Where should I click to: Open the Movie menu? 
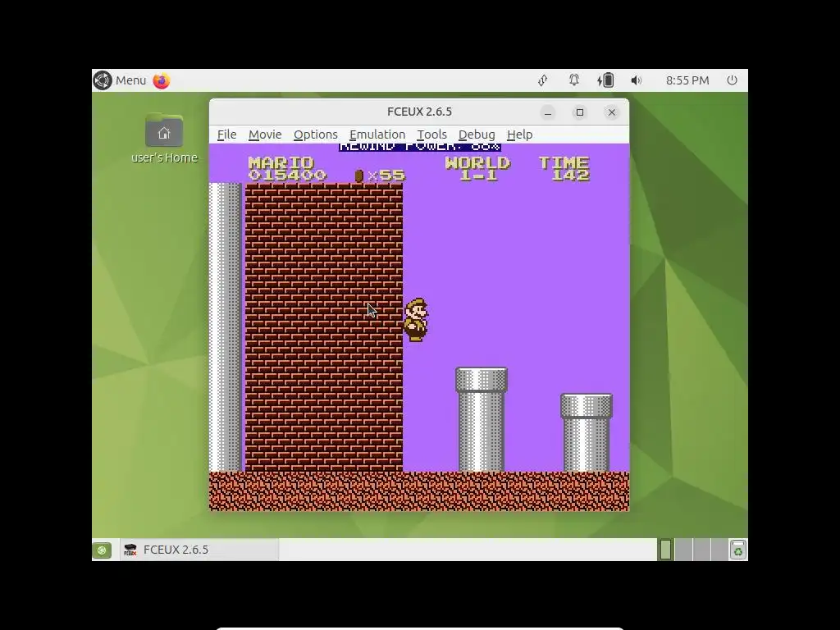point(265,135)
